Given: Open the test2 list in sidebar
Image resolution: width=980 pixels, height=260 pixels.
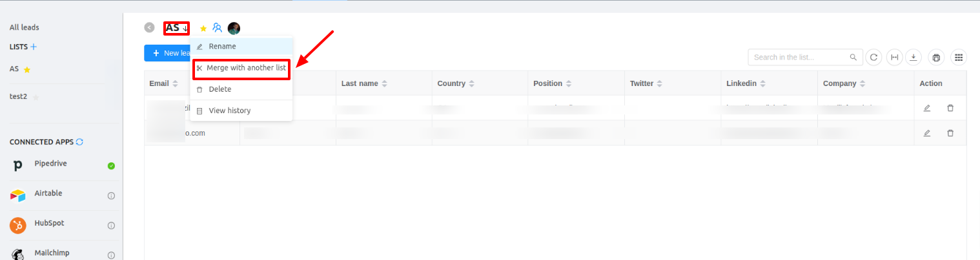Looking at the screenshot, I should (20, 96).
